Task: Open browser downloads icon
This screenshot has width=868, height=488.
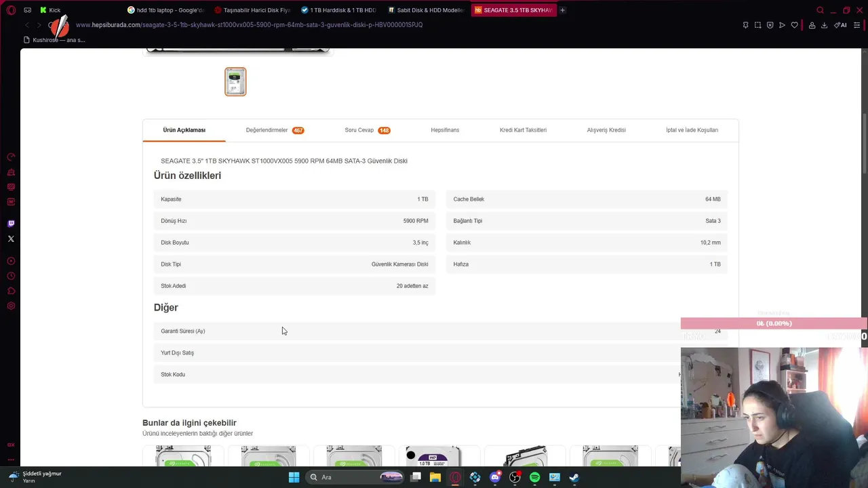Action: 824,25
